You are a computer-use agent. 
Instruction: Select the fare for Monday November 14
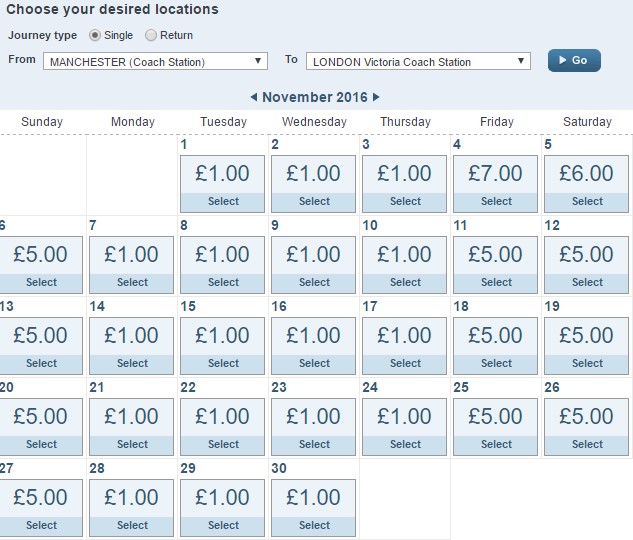(x=131, y=346)
